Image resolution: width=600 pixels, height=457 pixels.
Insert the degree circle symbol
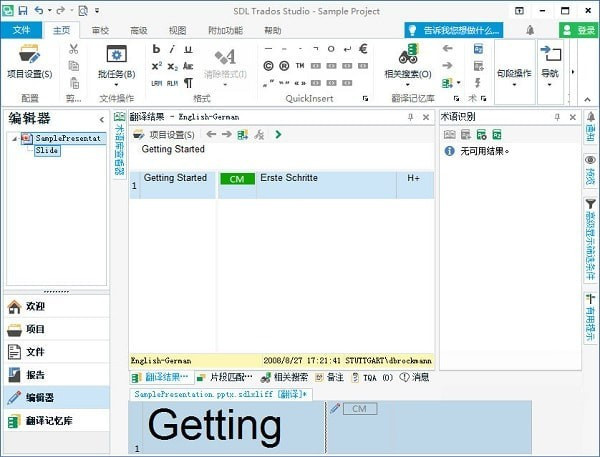pyautogui.click(x=331, y=49)
